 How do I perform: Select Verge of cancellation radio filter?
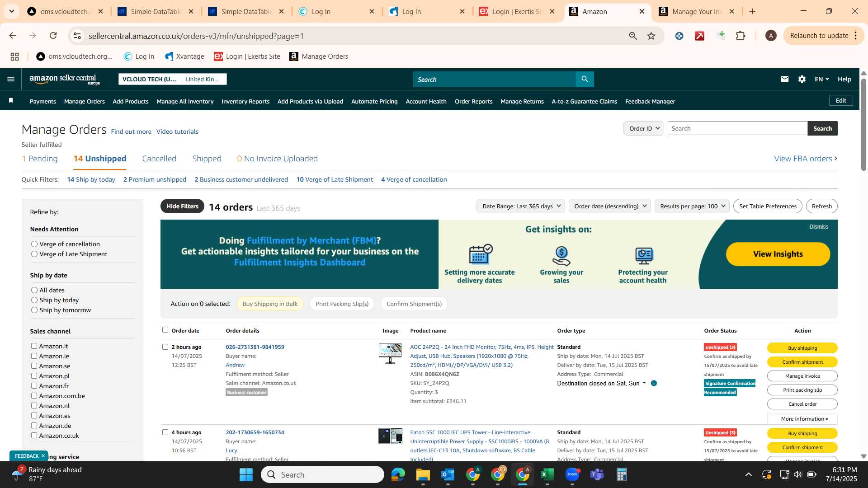[x=34, y=244]
